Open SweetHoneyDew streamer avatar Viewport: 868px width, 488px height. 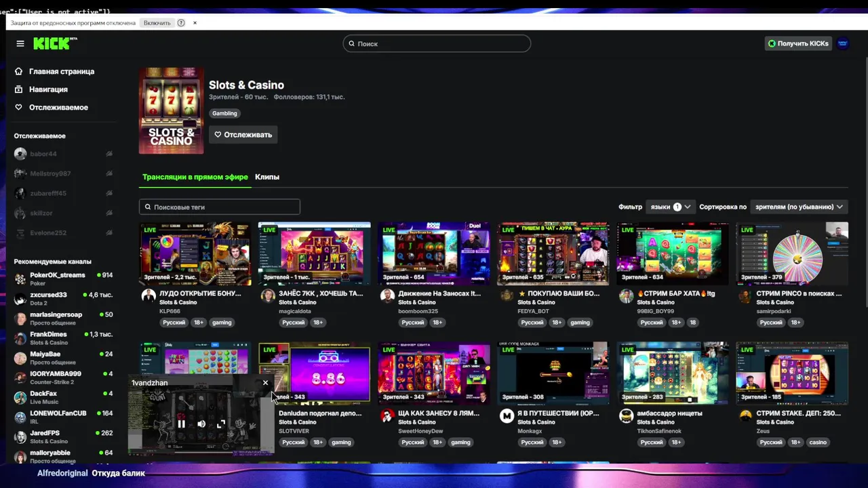click(387, 415)
